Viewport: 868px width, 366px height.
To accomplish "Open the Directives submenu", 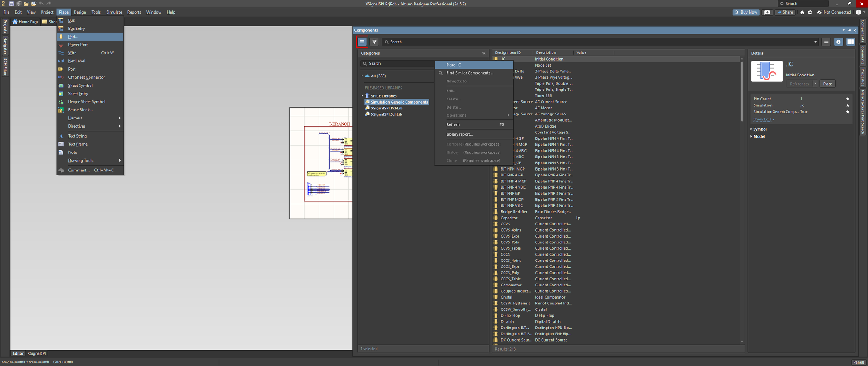I will click(x=90, y=126).
